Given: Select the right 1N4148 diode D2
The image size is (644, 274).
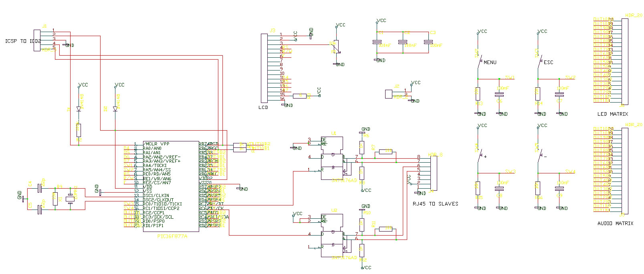Looking at the screenshot, I should 115,109.
